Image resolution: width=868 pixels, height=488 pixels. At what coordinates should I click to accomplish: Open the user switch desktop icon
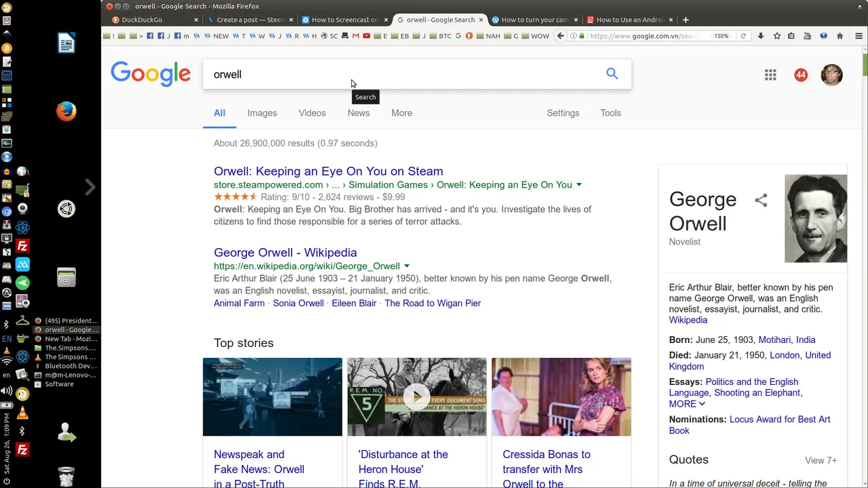66,432
